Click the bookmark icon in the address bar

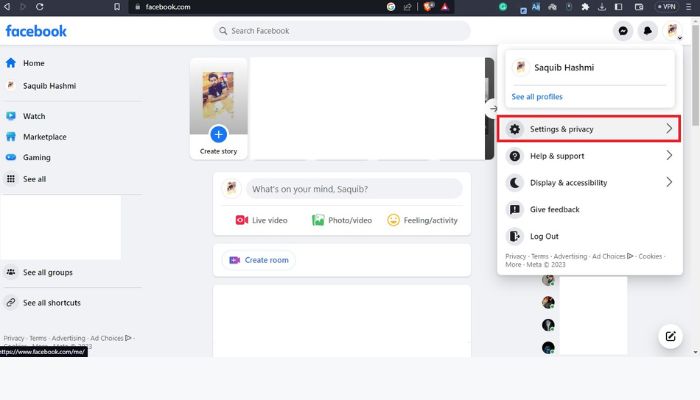117,7
